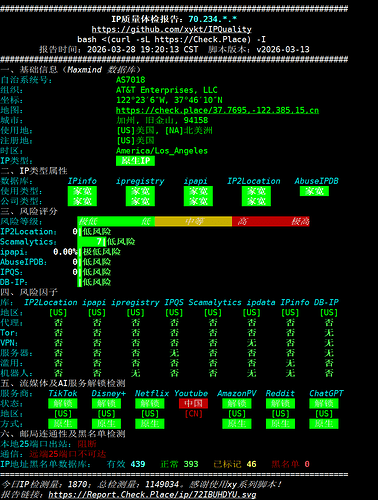Click the AmazonPV service header
Image resolution: width=378 pixels, height=500 pixels.
(x=237, y=393)
